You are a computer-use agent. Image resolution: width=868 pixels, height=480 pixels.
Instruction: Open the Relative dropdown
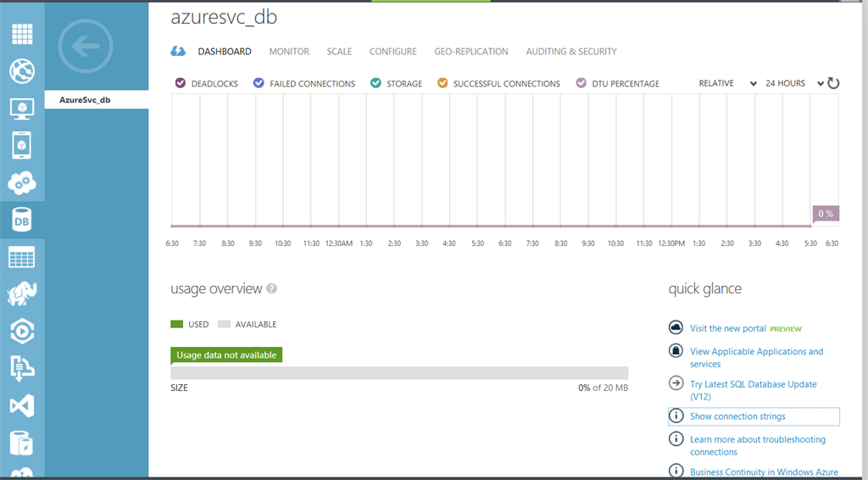[727, 84]
